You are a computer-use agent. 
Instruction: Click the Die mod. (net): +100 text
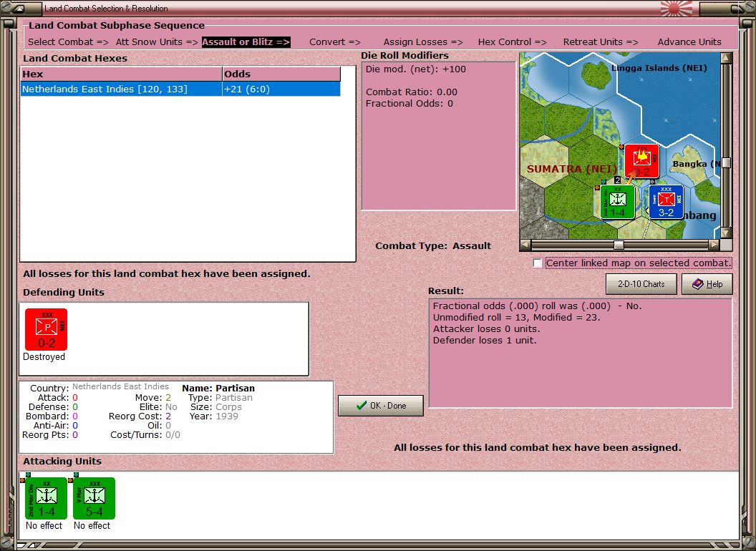tap(416, 69)
